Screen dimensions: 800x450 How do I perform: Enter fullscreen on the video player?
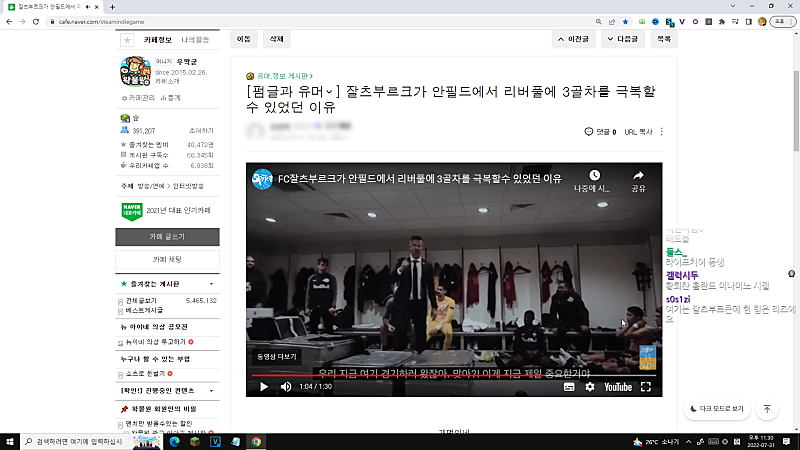(x=646, y=387)
